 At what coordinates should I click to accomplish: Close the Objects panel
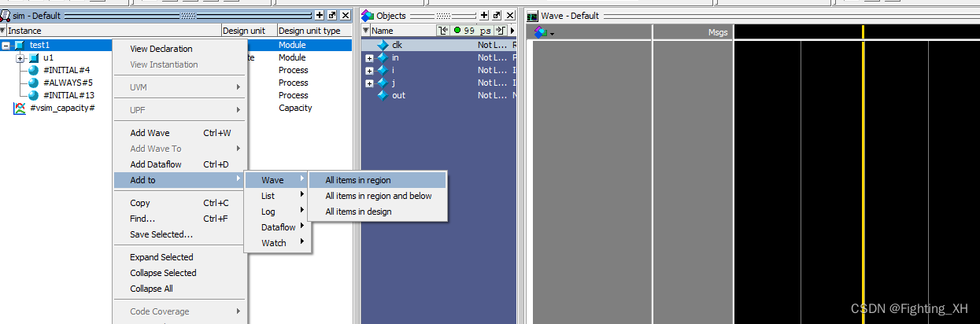509,15
